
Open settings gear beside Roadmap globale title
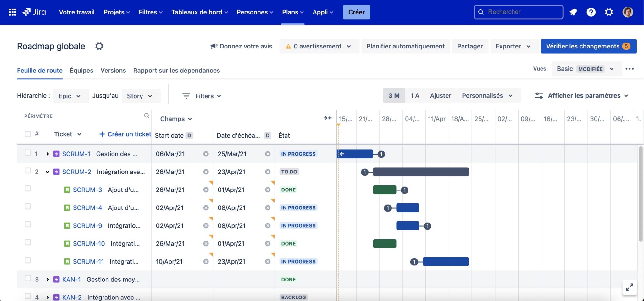point(99,46)
